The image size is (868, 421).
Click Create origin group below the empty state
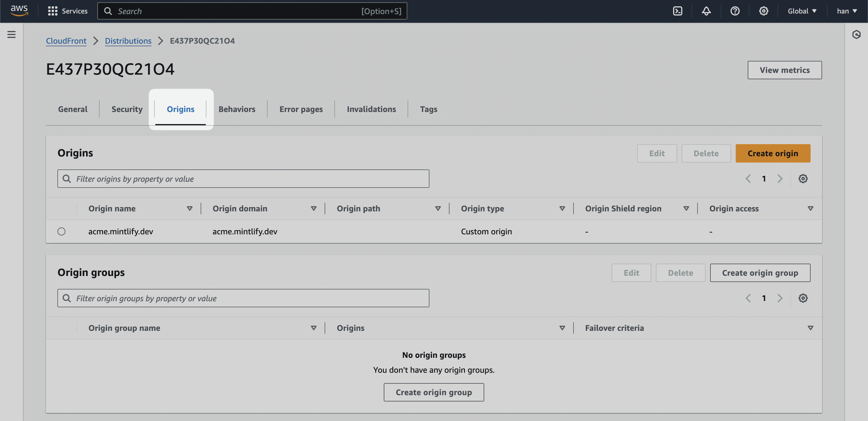point(434,392)
